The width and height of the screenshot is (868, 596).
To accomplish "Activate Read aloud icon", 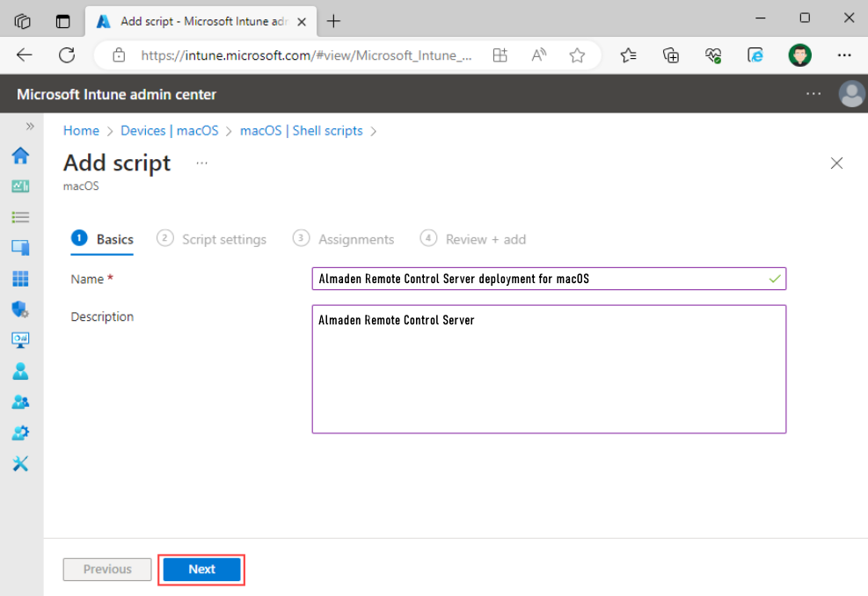I will (538, 55).
